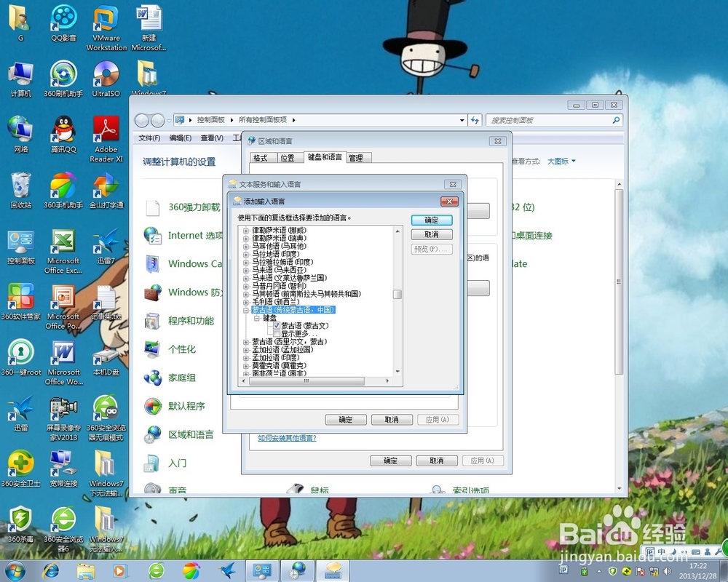Click 取消 in 区域和语言 dialog
This screenshot has width=728, height=582.
click(437, 461)
